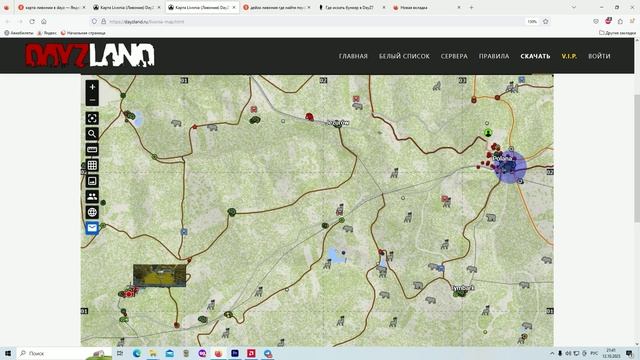The height and width of the screenshot is (360, 640).
Task: Open Начальная страница bookmark
Action: (x=83, y=33)
